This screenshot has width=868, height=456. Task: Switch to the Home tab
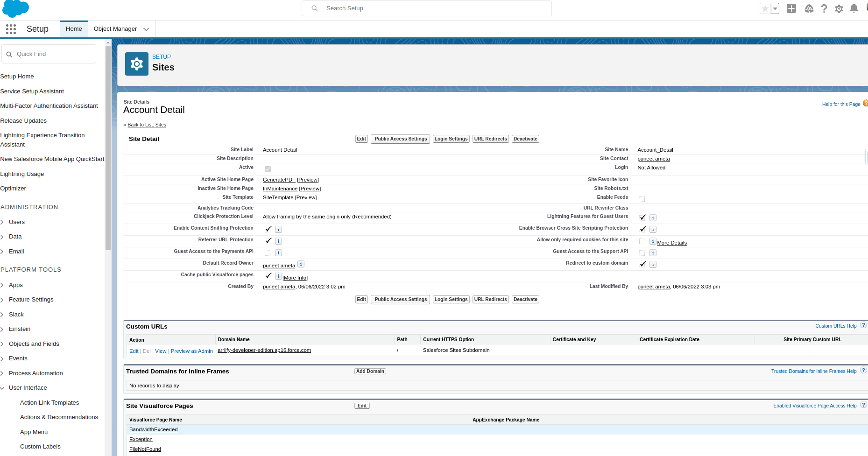coord(74,29)
